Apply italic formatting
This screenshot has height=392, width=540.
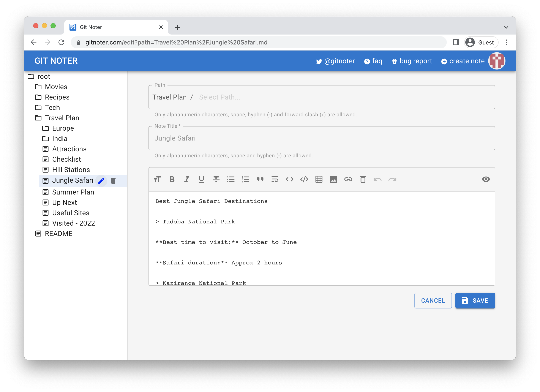187,179
